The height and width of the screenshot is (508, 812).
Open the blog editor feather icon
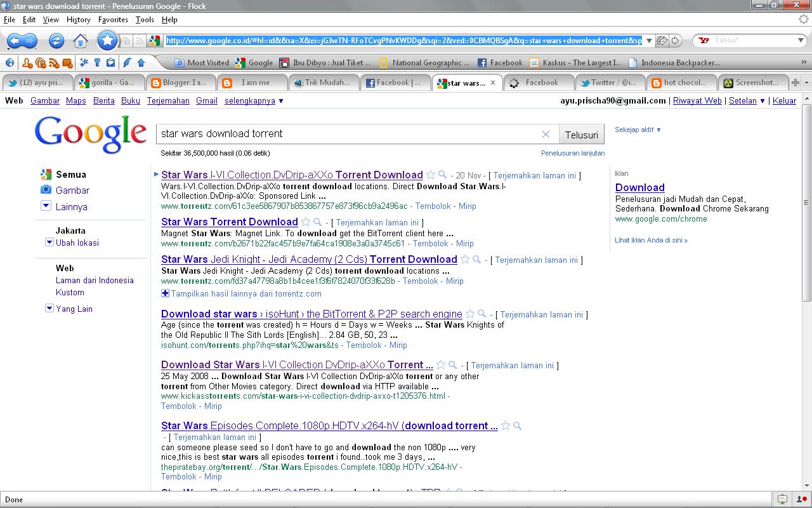coord(128,63)
